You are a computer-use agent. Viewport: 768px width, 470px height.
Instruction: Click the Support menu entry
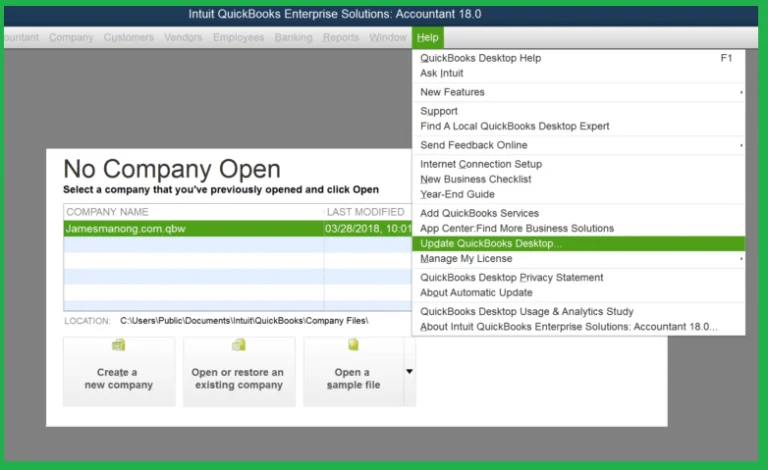tap(578, 111)
